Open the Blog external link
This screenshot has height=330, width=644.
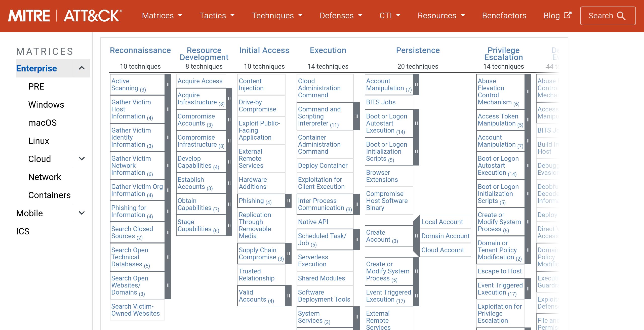[557, 16]
